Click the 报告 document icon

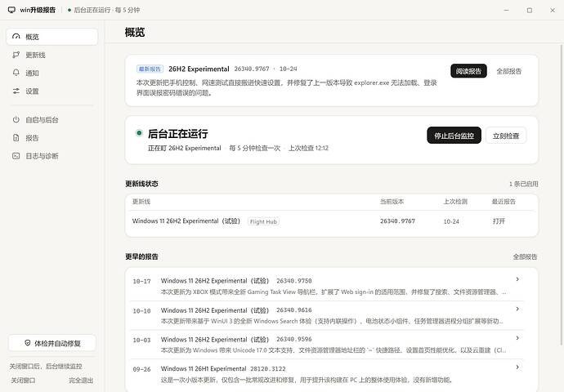pyautogui.click(x=16, y=138)
